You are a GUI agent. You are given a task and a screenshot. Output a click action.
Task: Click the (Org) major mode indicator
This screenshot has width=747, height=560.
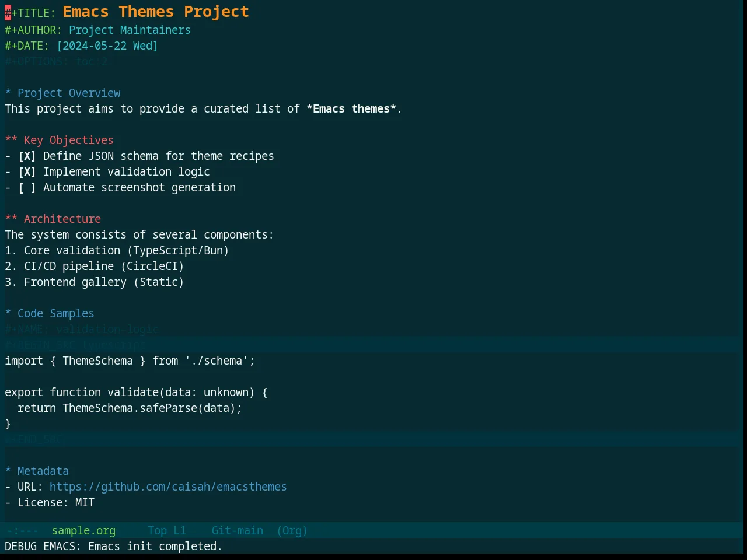tap(292, 531)
